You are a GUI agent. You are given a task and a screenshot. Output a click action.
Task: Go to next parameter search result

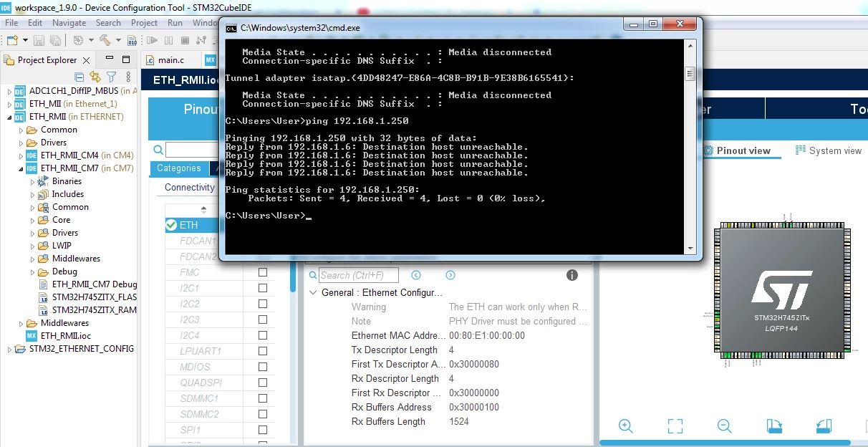[450, 275]
